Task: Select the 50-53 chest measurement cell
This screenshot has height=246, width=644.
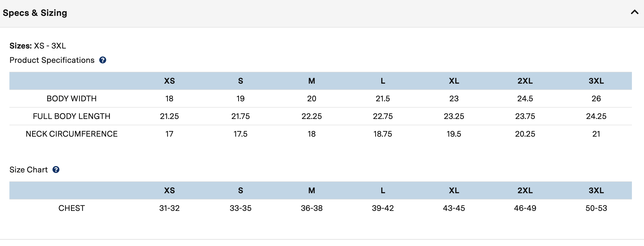Action: 596,208
